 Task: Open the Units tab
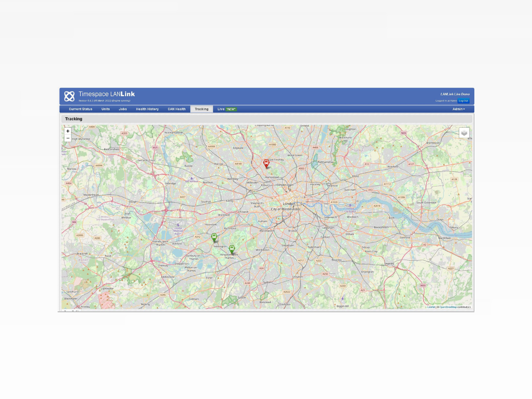[x=106, y=109]
